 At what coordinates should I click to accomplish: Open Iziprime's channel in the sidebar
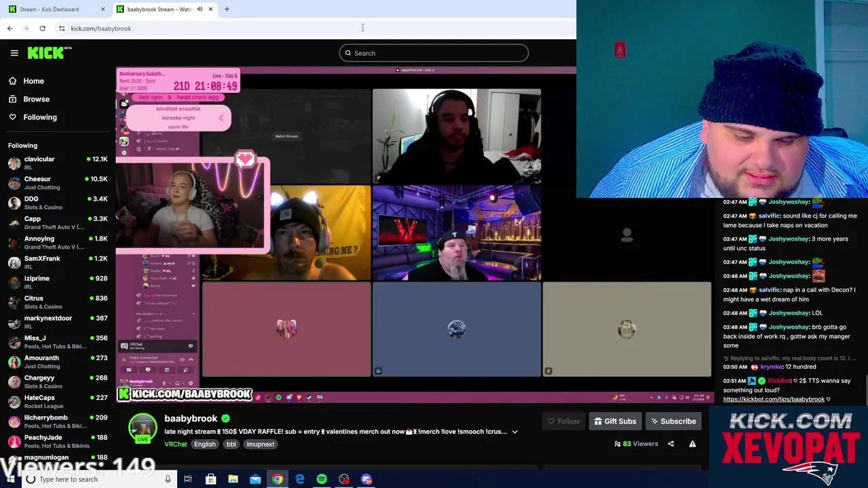point(57,283)
